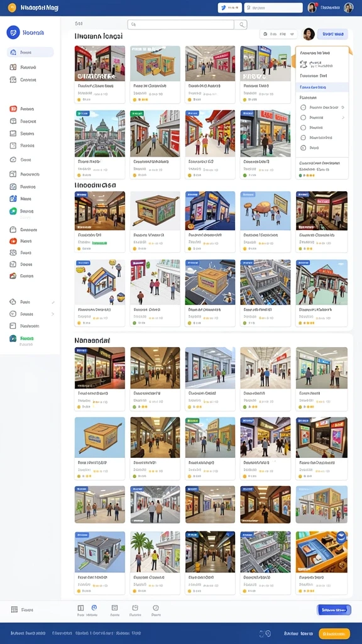Screen dimensions: 362x644
Task: Click the orange button in the footer
Action: pyautogui.click(x=334, y=633)
